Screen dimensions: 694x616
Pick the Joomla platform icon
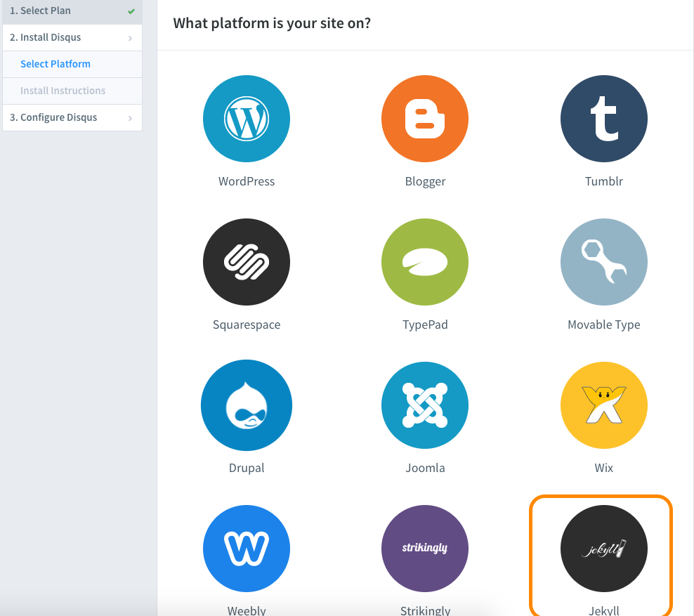(x=425, y=405)
